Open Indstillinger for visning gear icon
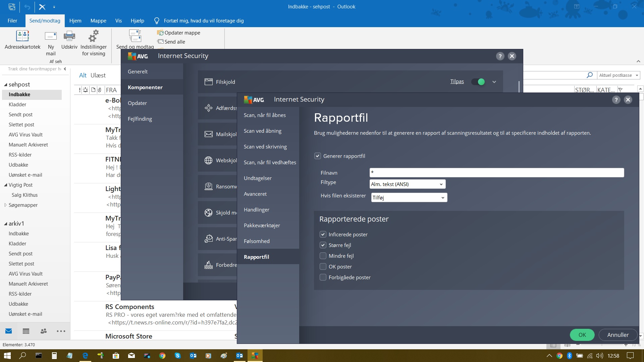Screen dimensions: 644x362 94,36
